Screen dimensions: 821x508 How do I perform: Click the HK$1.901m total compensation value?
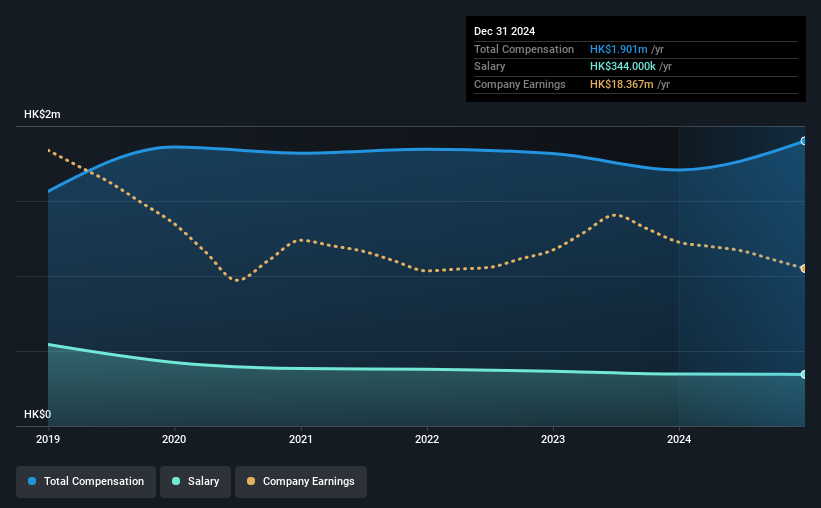[x=618, y=49]
